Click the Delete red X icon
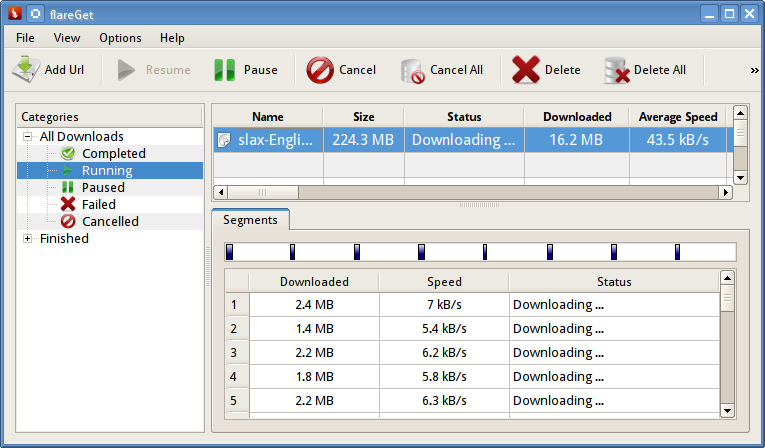The image size is (765, 448). [x=526, y=70]
